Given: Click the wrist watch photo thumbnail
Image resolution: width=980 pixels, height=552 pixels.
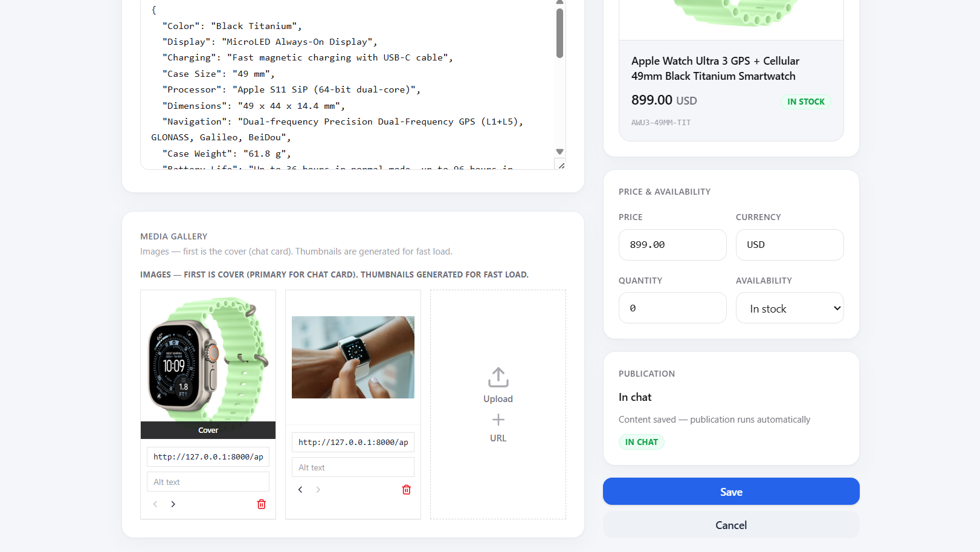Looking at the screenshot, I should click(353, 357).
